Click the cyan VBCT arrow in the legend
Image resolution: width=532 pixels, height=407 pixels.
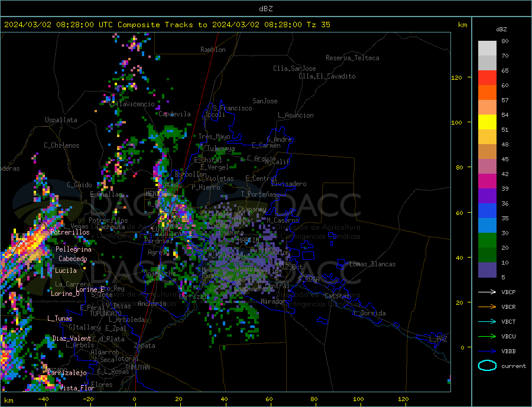click(x=487, y=321)
